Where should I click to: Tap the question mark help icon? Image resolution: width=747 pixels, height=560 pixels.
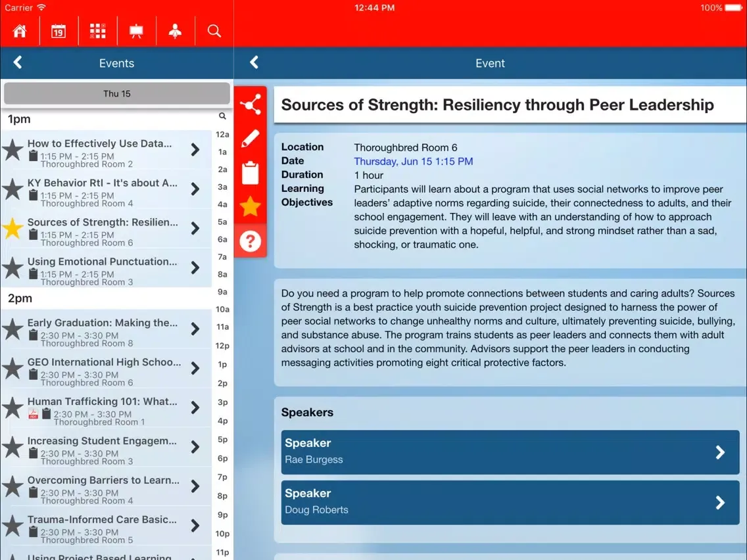(251, 241)
